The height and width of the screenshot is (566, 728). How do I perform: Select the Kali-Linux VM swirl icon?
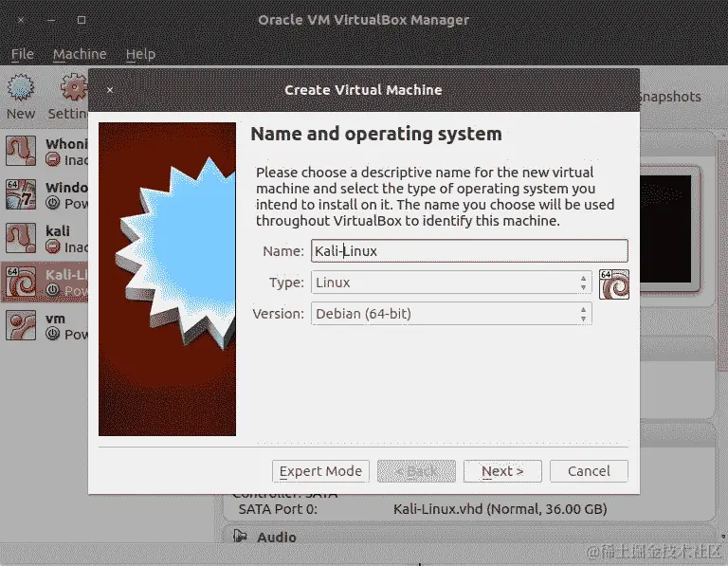tap(21, 282)
